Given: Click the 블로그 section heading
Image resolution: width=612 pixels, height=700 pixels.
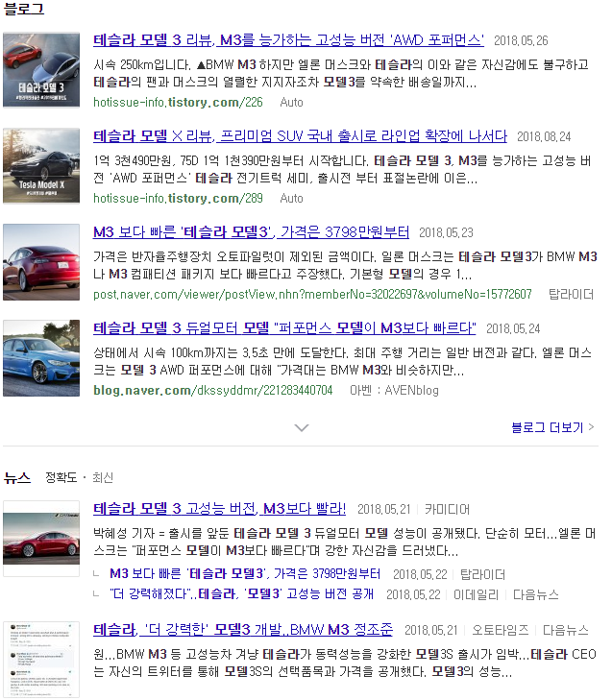Looking at the screenshot, I should click(x=24, y=10).
